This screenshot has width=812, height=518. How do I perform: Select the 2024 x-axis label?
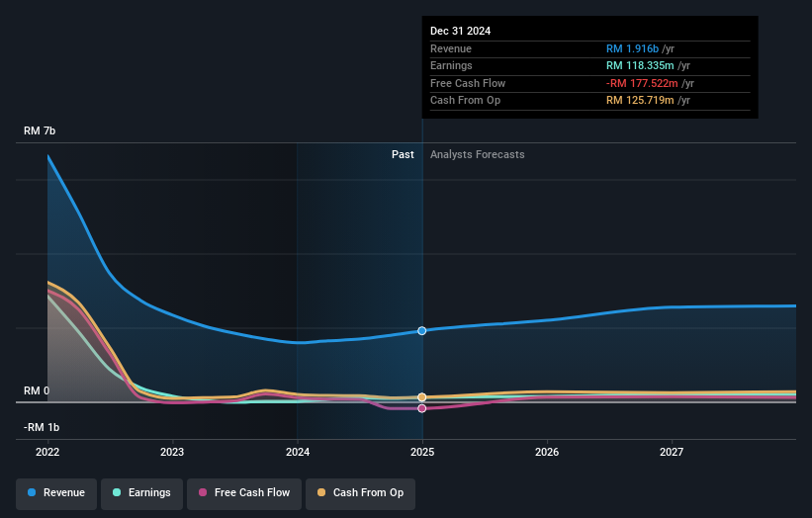point(298,452)
